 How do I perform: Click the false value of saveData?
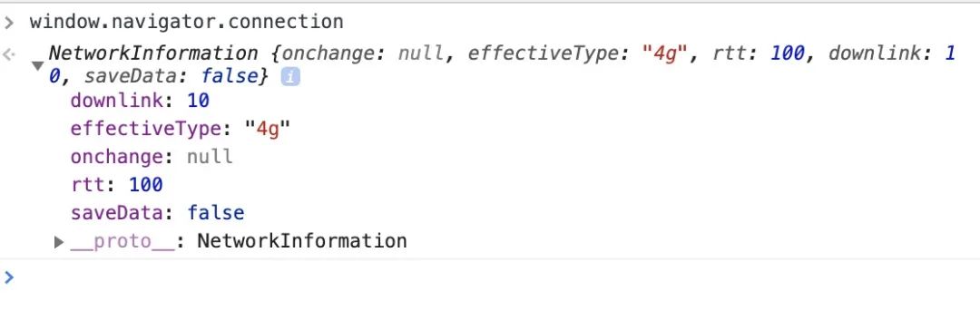(x=216, y=212)
